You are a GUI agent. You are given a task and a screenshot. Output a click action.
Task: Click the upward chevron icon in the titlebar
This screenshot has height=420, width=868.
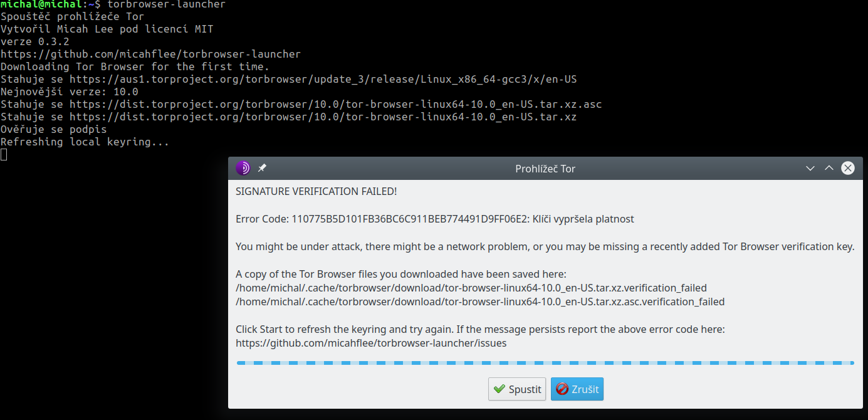(x=829, y=168)
